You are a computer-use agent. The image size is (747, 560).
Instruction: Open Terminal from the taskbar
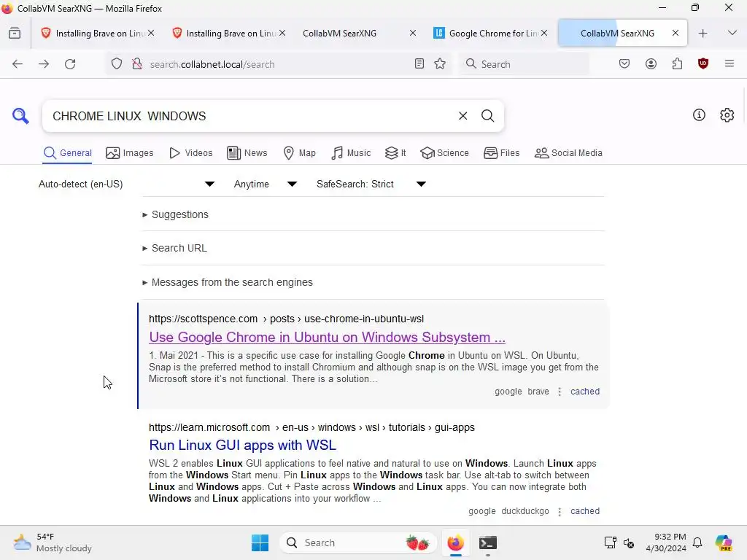[488, 542]
